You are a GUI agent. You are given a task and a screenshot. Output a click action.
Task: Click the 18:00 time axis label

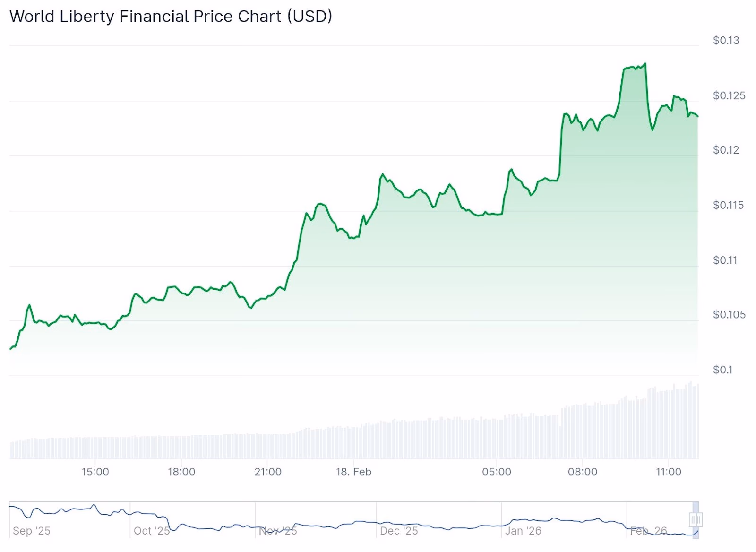click(181, 472)
